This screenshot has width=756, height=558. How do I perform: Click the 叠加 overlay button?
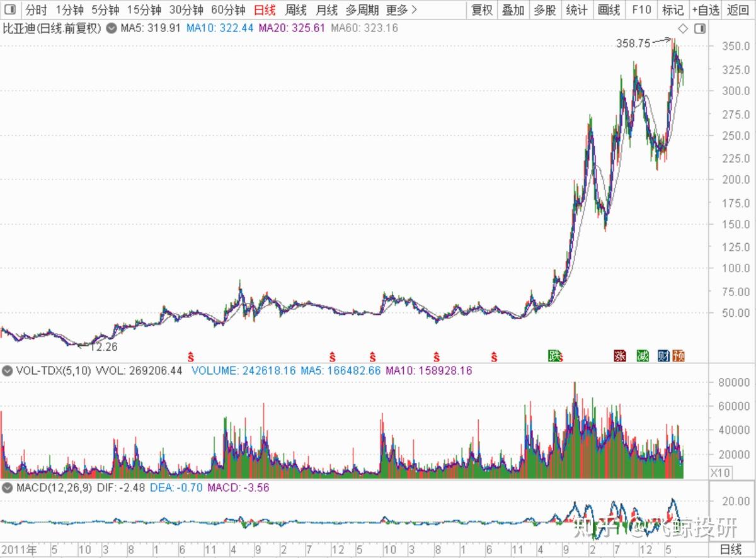click(513, 10)
